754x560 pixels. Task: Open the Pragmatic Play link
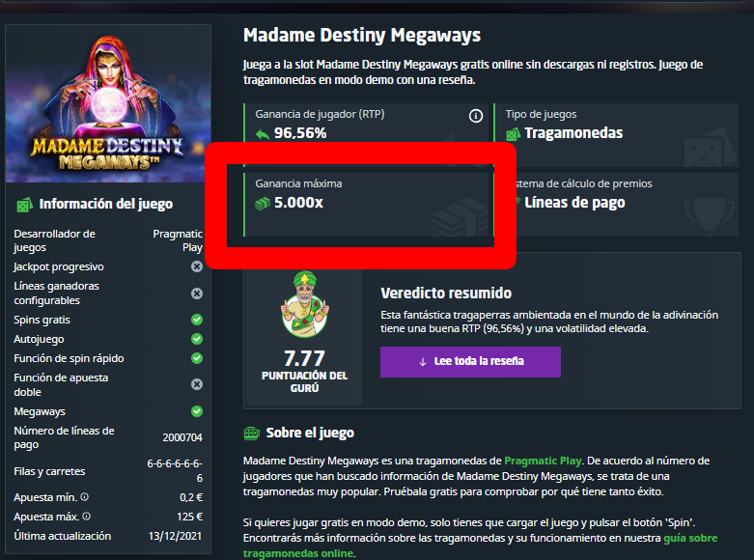543,461
